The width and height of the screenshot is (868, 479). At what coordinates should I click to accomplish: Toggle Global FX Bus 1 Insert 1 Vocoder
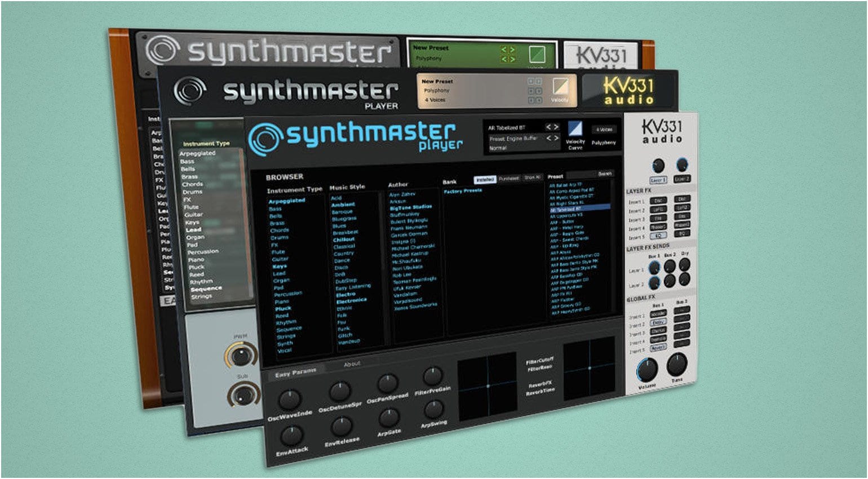(658, 313)
